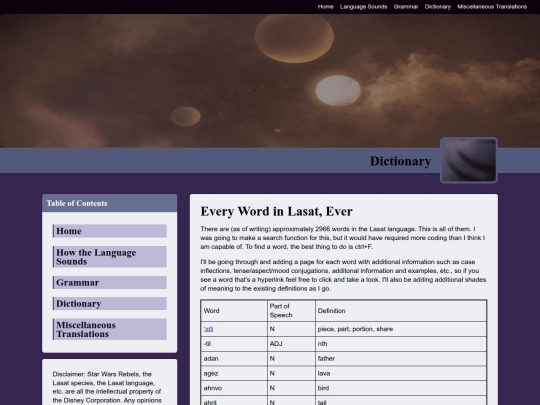
Task: Click the Table of Contents header
Action: (110, 203)
